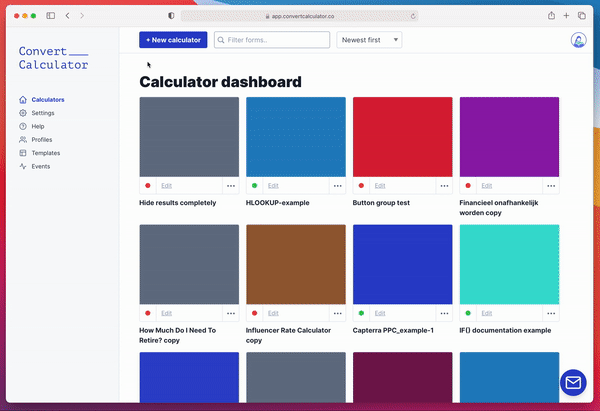This screenshot has width=600, height=411.
Task: Open the Hide results completely gray thumbnail
Action: (x=189, y=137)
